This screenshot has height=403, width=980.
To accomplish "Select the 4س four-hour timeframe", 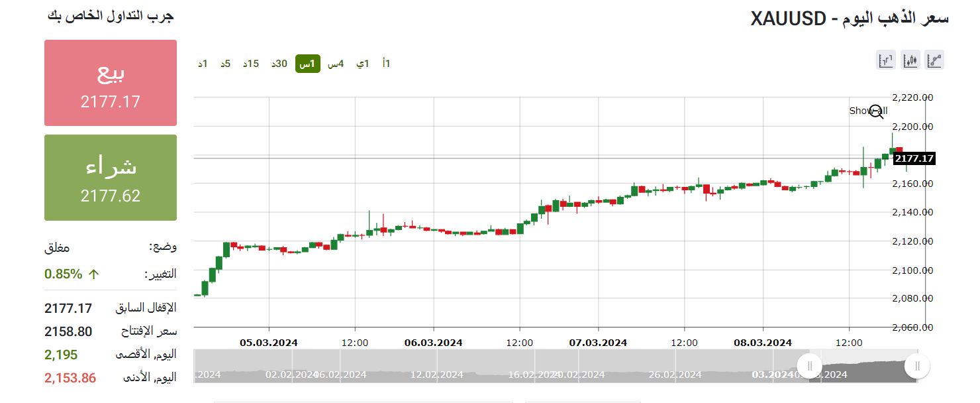I will click(336, 64).
